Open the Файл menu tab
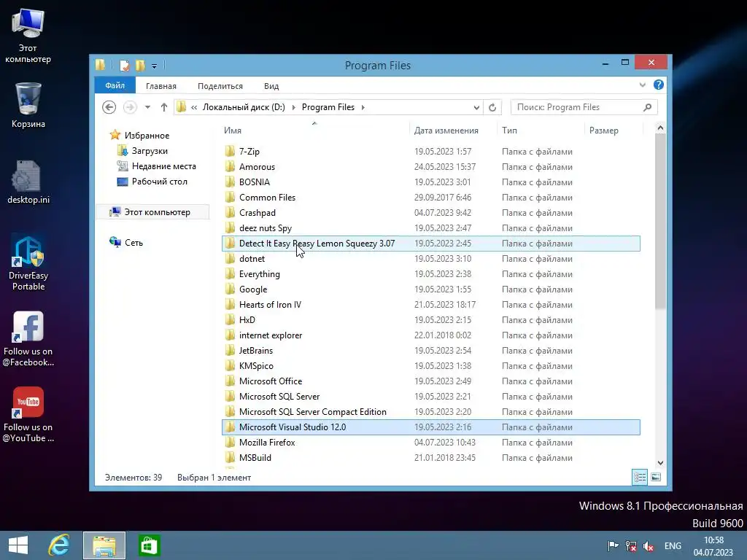This screenshot has width=747, height=560. (x=115, y=85)
